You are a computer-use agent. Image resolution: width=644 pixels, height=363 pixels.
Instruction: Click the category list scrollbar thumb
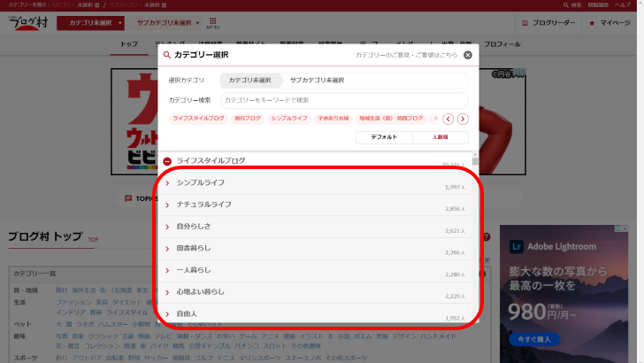(475, 161)
